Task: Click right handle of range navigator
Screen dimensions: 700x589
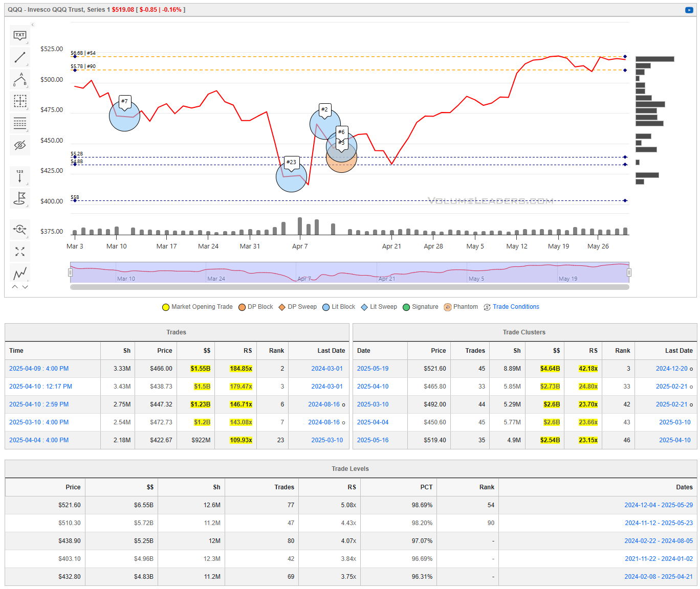Action: point(629,273)
